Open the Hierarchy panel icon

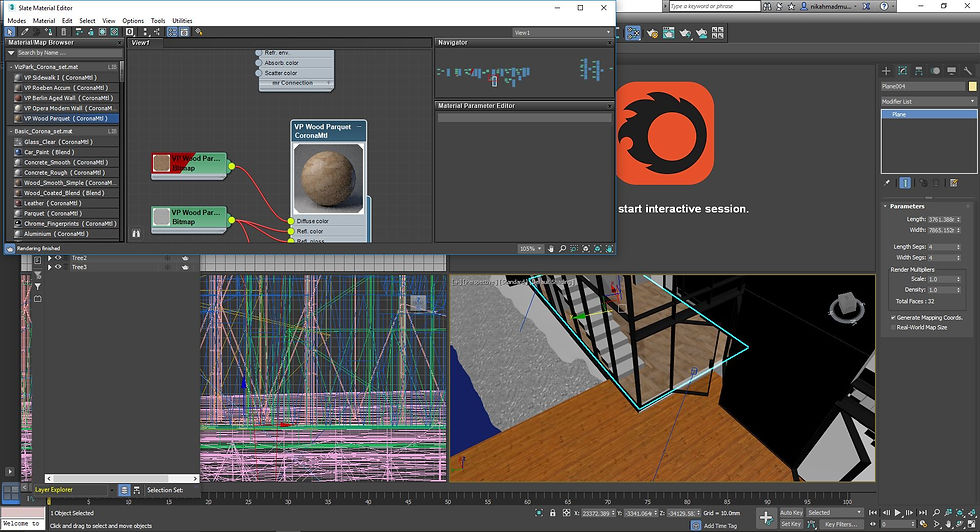point(919,71)
